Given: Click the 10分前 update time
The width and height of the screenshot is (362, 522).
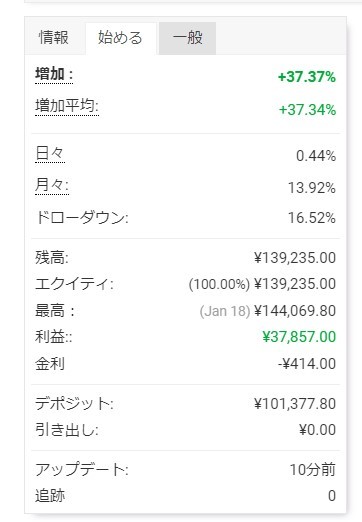Looking at the screenshot, I should [x=312, y=470].
